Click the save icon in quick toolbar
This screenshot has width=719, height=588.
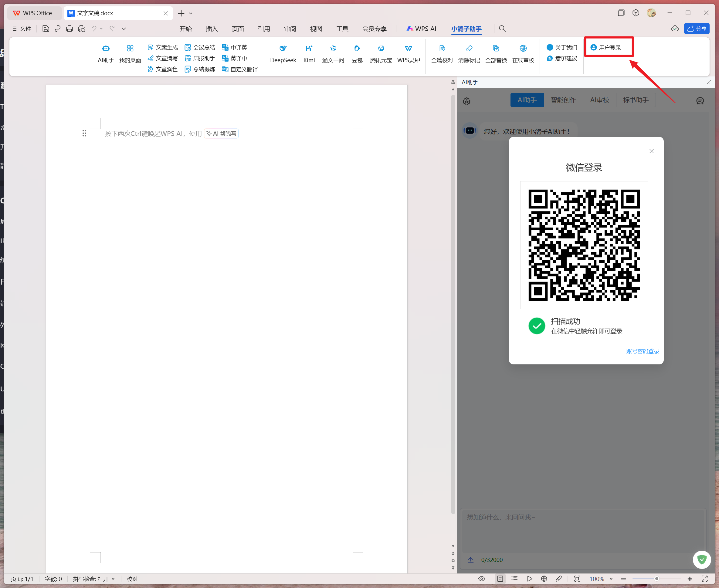(x=46, y=29)
